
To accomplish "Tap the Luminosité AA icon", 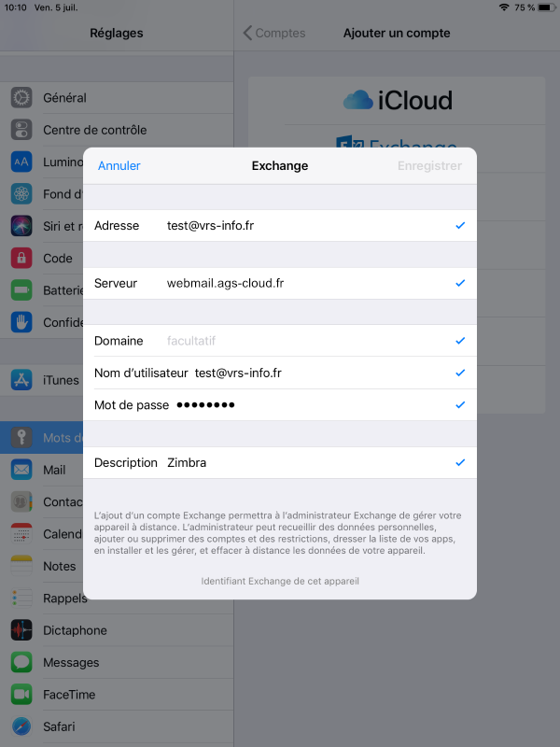I will coord(21,162).
